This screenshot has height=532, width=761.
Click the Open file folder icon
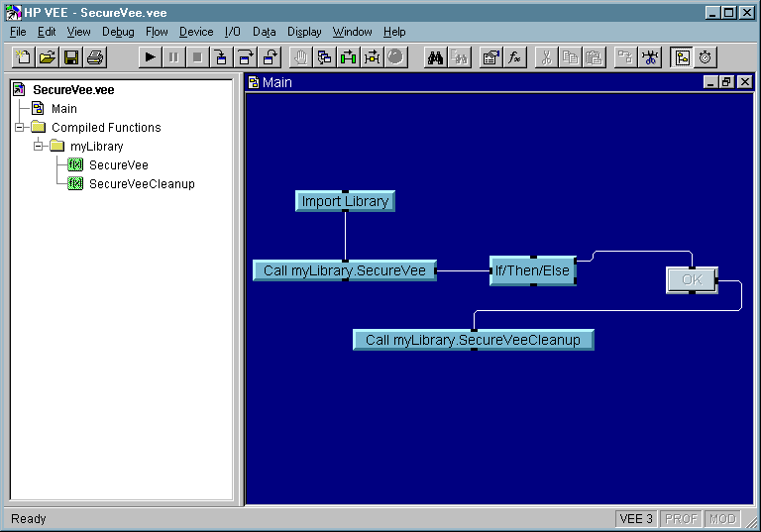pos(47,56)
